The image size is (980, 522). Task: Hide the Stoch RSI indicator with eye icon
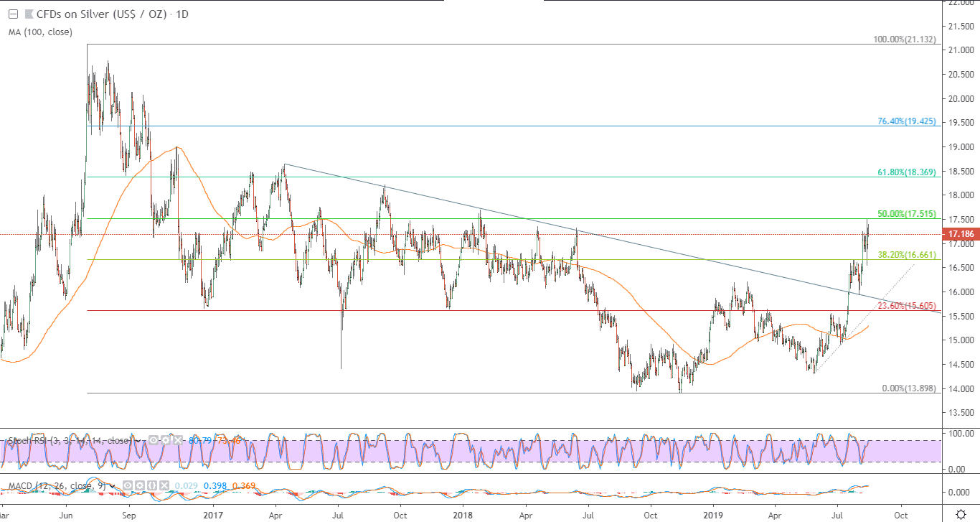click(154, 440)
